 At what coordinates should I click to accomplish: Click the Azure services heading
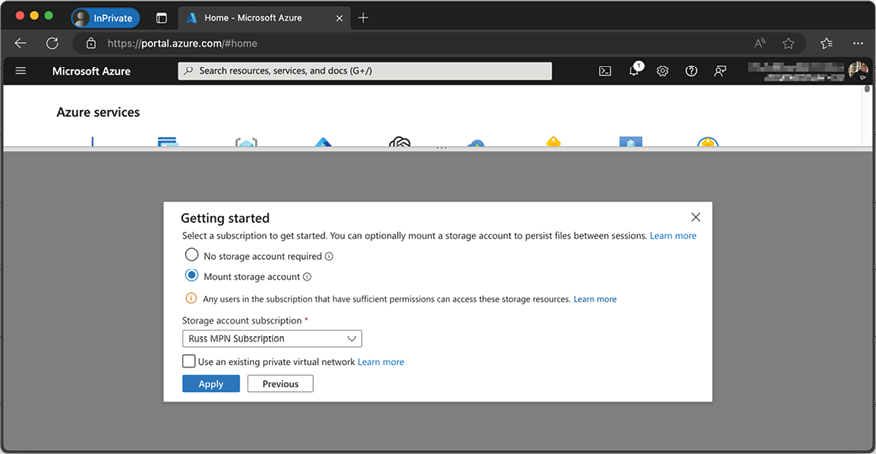tap(98, 112)
